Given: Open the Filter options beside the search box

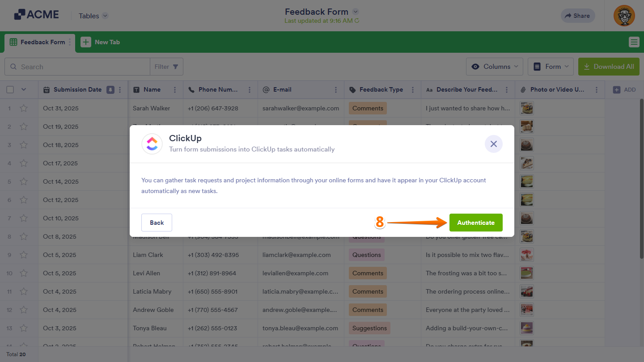Looking at the screenshot, I should [166, 66].
